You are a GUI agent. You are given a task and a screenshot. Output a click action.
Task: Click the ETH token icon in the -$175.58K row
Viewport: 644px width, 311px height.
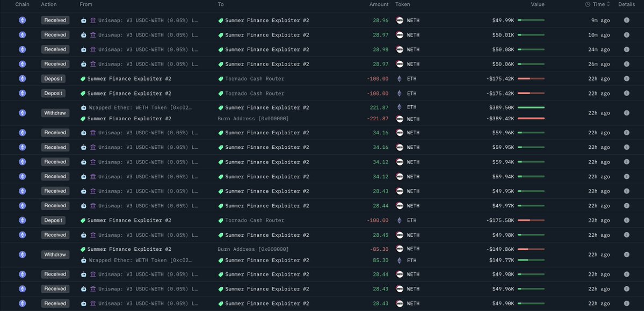[399, 220]
